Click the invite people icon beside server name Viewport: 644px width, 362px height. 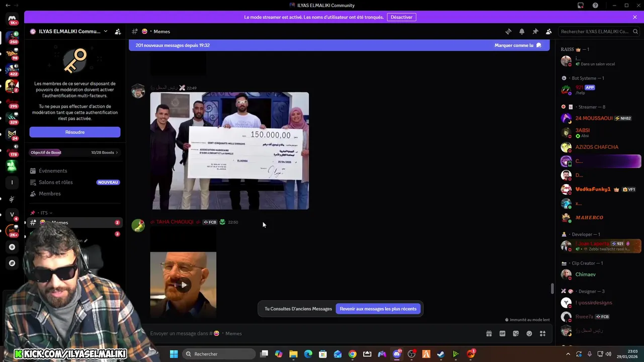click(118, 31)
